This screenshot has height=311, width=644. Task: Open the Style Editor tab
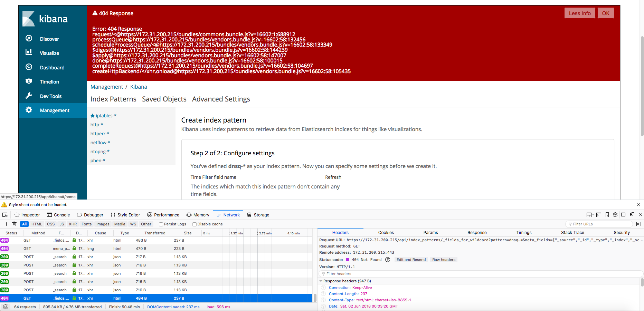coord(125,215)
